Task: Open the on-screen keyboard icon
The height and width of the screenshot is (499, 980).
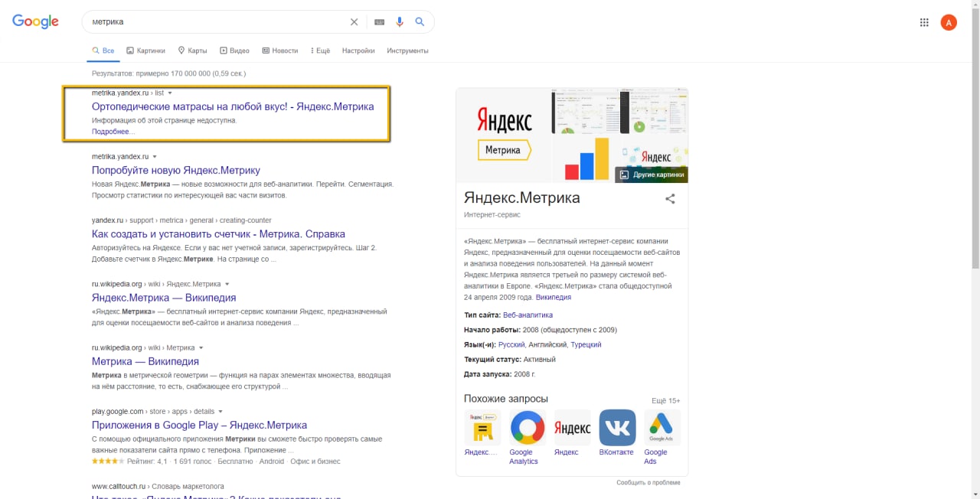Action: (x=379, y=22)
